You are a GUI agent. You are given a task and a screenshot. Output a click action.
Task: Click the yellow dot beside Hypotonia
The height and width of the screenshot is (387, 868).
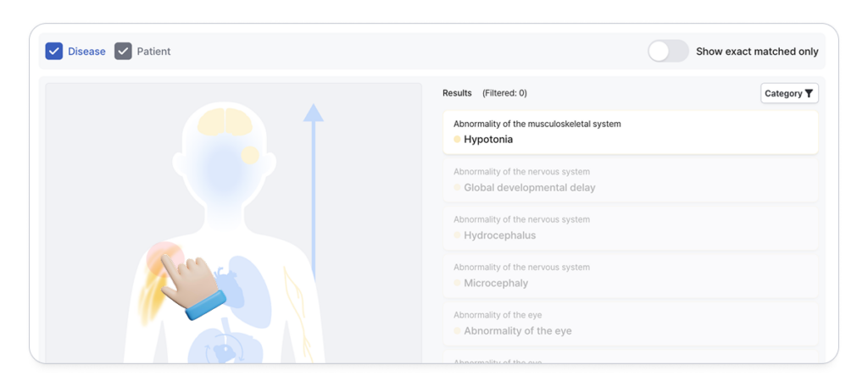(457, 140)
